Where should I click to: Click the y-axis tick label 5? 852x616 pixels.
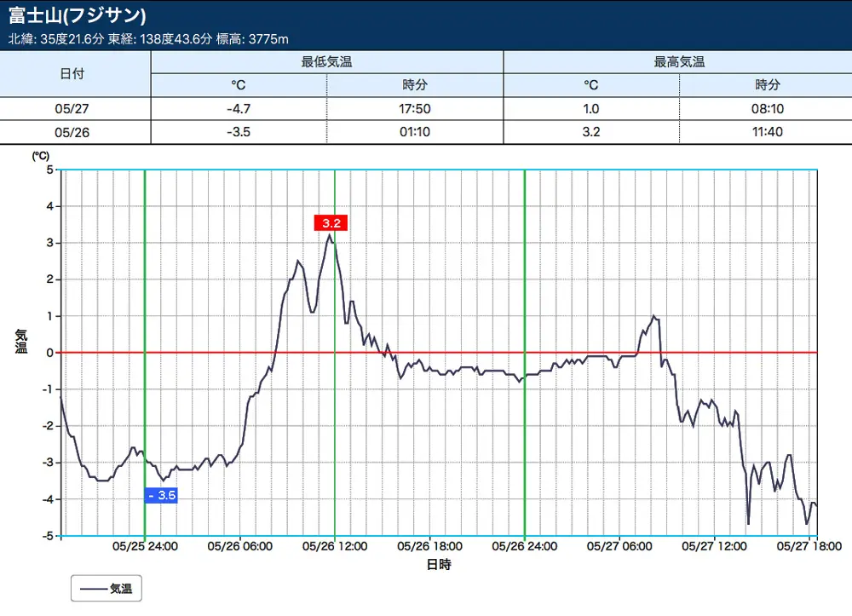[50, 170]
